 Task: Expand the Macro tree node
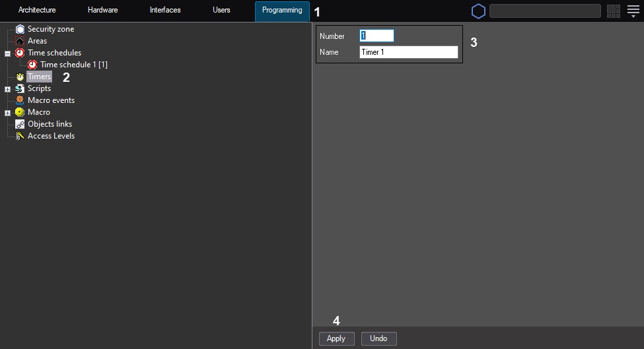click(7, 113)
